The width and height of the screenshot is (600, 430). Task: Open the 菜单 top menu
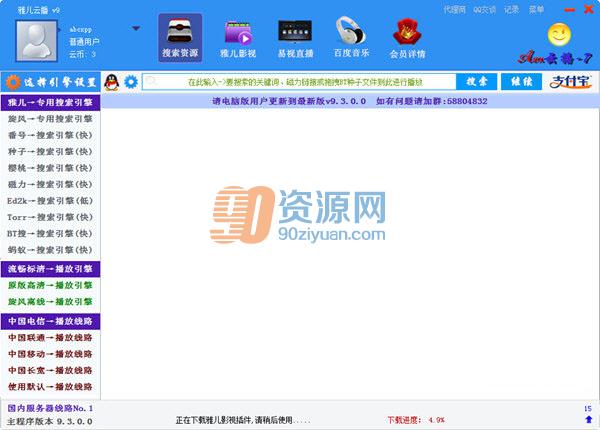(x=536, y=10)
